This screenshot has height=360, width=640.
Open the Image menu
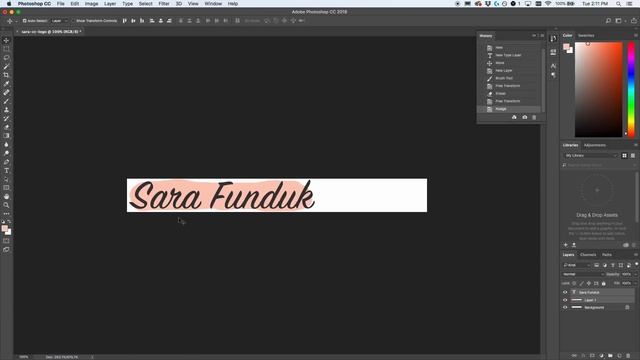[91, 4]
